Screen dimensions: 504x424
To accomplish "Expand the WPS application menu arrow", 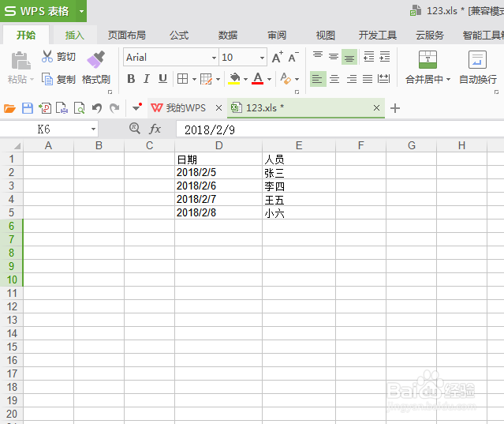I will tap(82, 11).
